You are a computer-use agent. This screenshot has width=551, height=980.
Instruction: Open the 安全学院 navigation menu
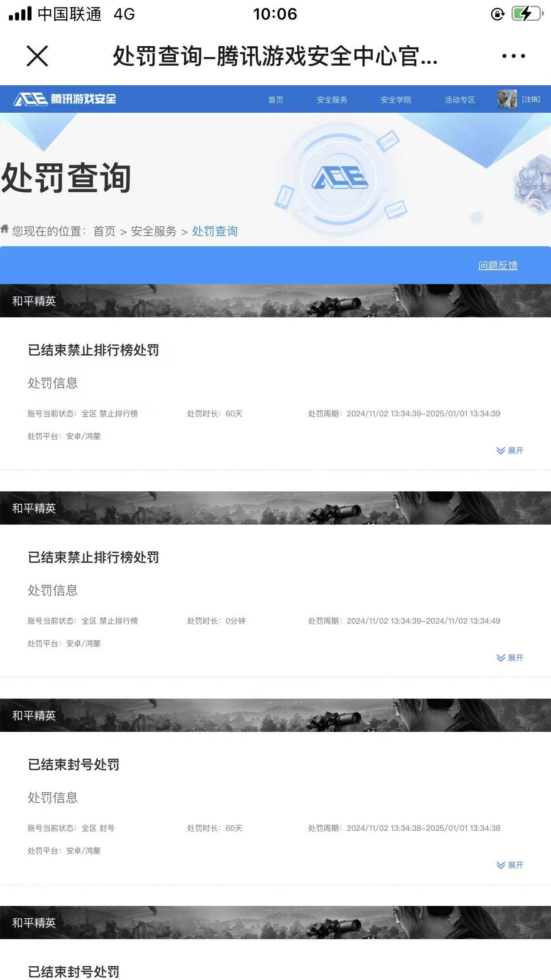tap(396, 99)
